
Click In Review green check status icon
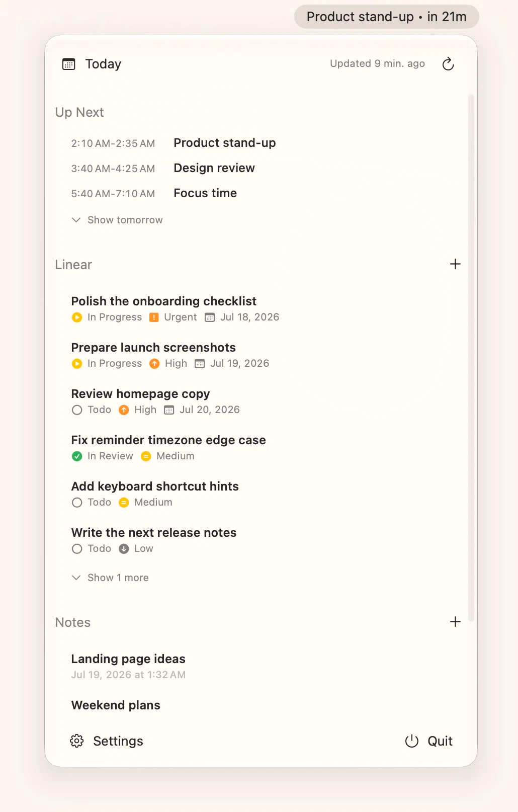point(77,456)
